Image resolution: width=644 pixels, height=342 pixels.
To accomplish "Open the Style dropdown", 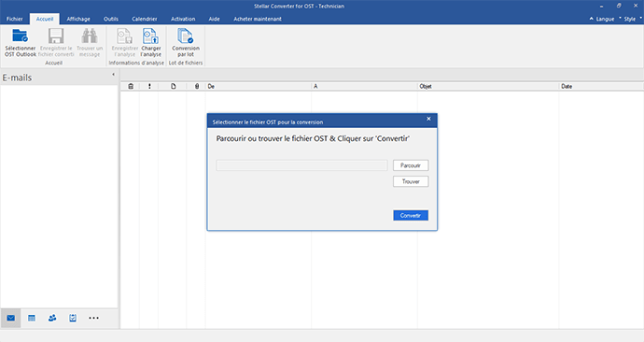I will [x=630, y=19].
